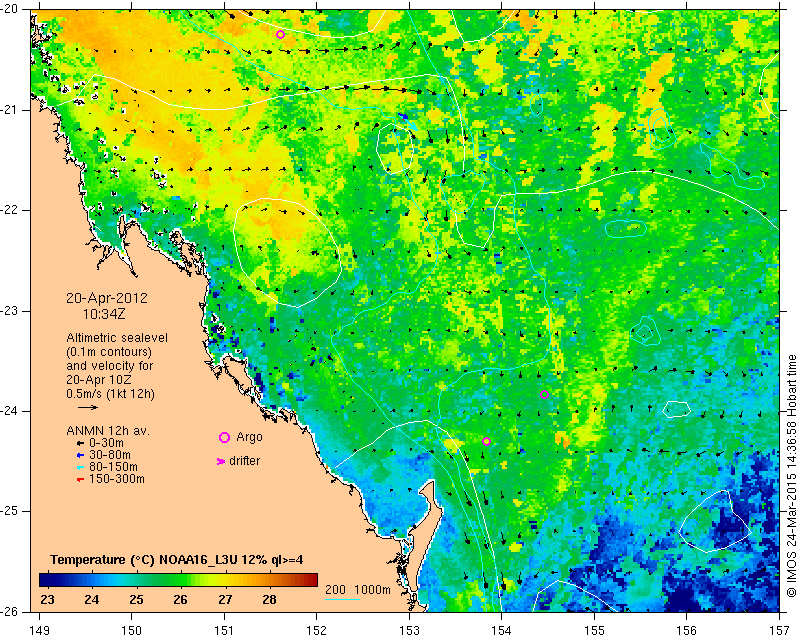Click the Argo float marker near 151.6E, -20.2
This screenshot has width=800, height=640.
point(280,35)
